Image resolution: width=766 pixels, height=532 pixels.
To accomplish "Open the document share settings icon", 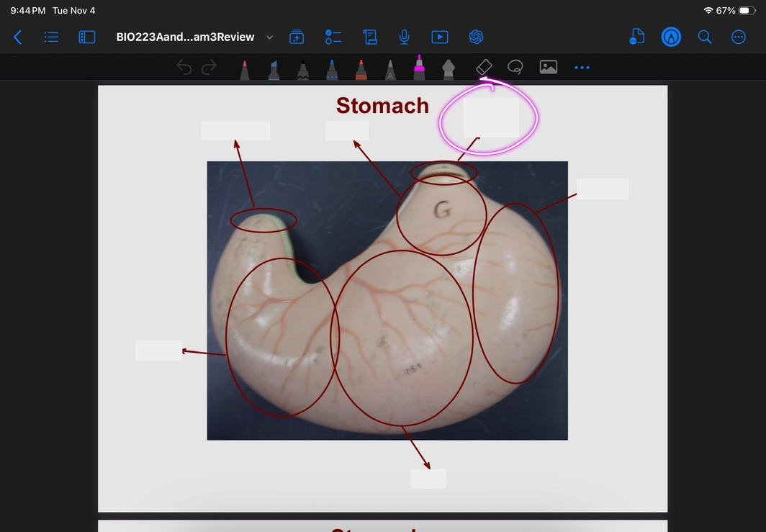I will [x=636, y=37].
